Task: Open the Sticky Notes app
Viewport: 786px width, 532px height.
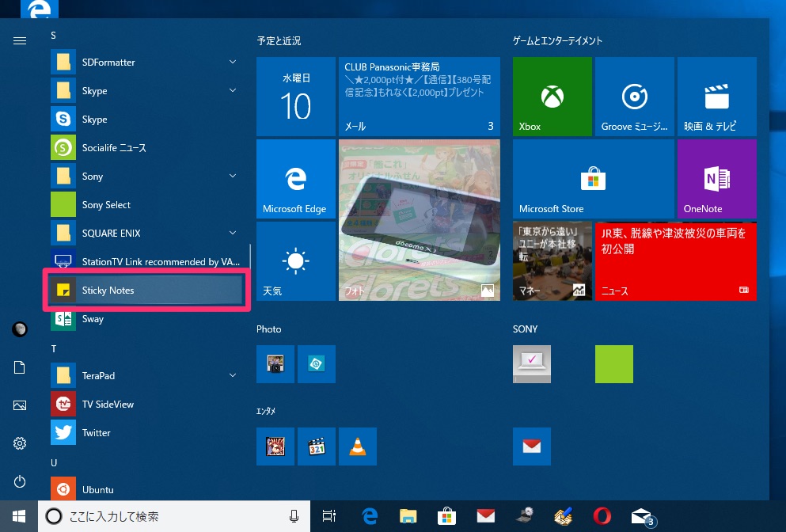Action: [x=147, y=291]
